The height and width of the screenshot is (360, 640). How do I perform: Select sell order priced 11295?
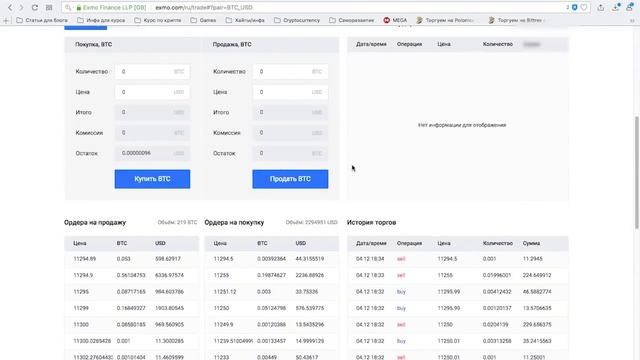(x=131, y=291)
